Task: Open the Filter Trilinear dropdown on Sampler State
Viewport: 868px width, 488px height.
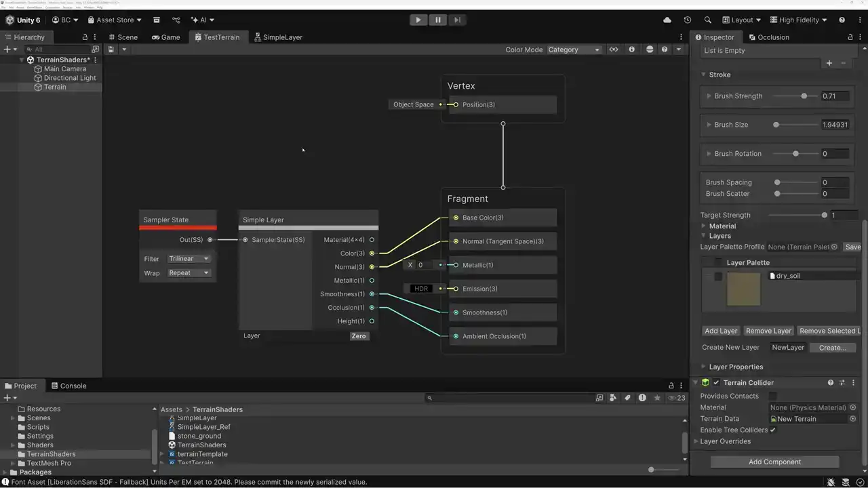Action: click(189, 258)
